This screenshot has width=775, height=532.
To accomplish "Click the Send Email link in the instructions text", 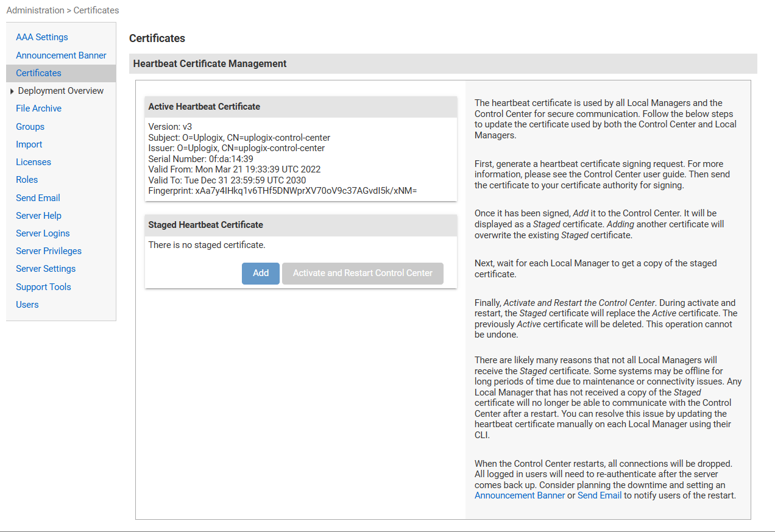I will click(x=600, y=495).
